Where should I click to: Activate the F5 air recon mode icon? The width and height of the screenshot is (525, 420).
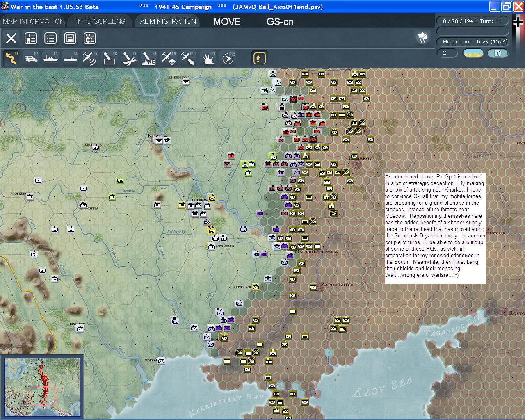tap(90, 58)
